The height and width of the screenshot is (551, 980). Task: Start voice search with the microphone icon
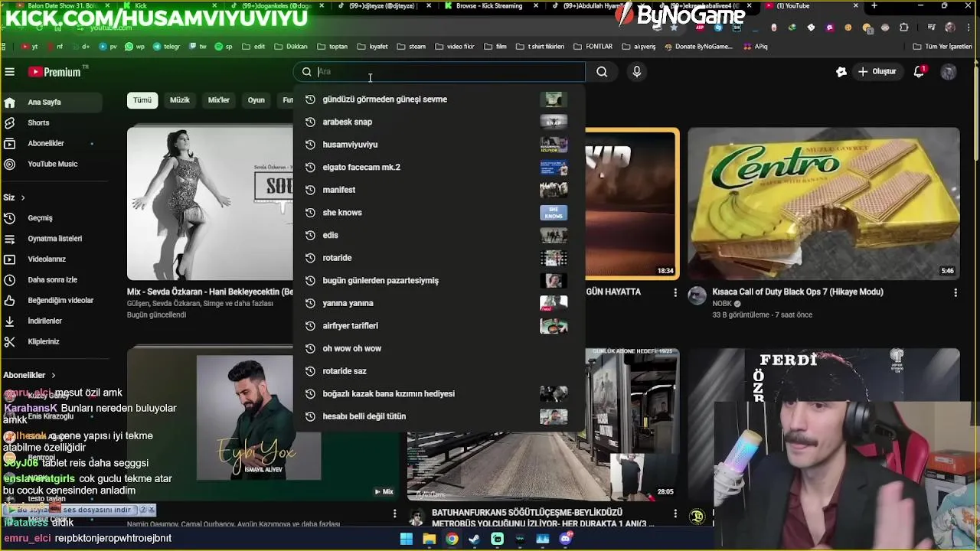[x=636, y=72]
